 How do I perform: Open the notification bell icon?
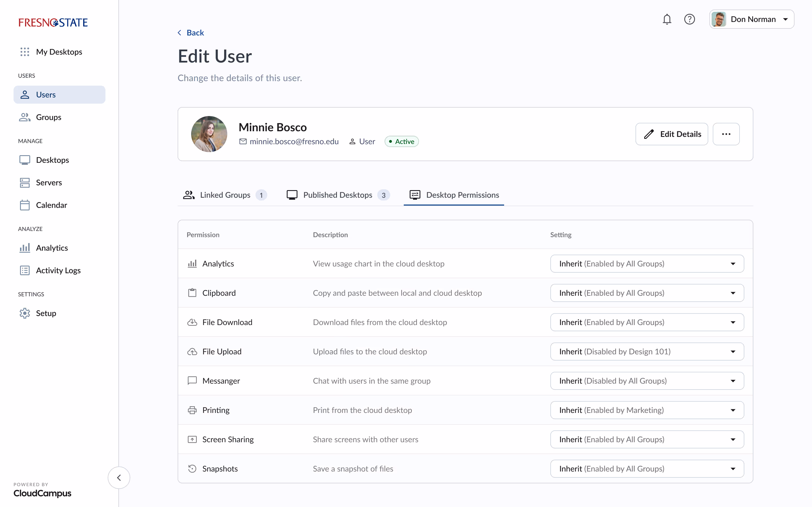pyautogui.click(x=667, y=19)
